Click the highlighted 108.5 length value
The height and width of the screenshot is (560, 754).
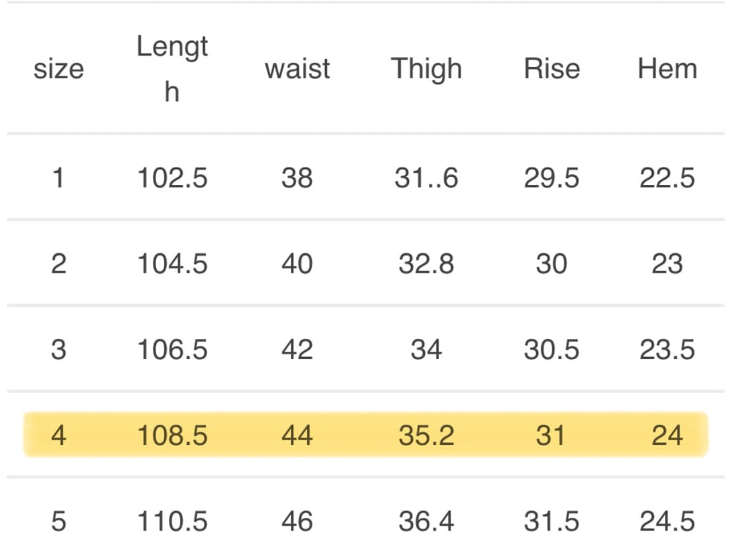172,435
